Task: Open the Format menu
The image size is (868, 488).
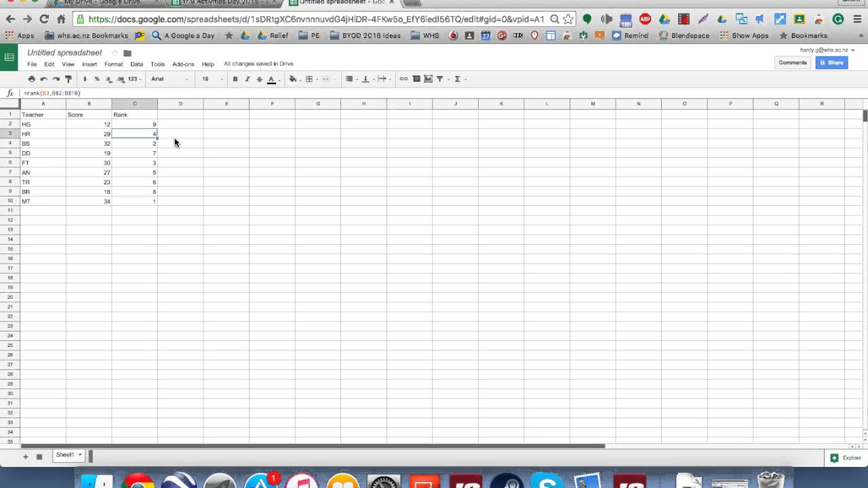Action: 113,64
